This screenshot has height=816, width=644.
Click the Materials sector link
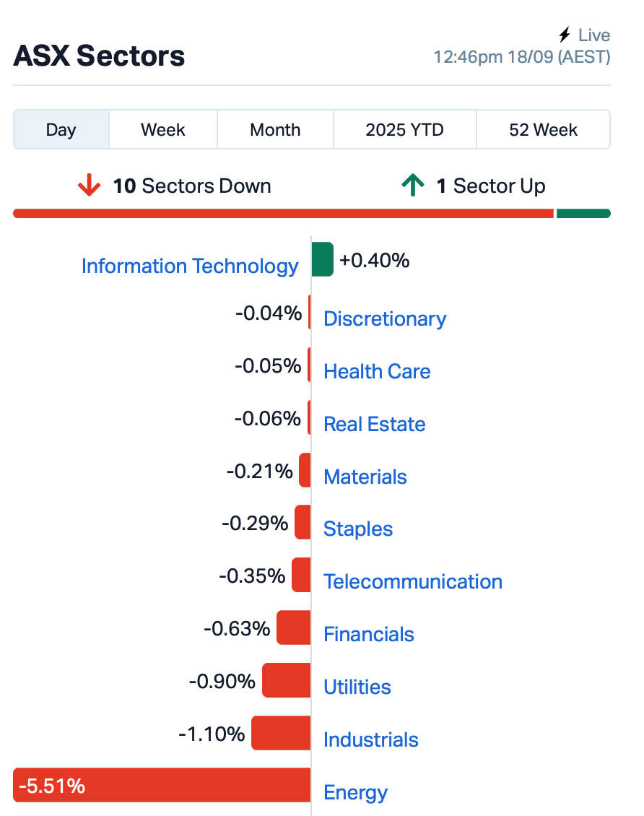point(365,477)
